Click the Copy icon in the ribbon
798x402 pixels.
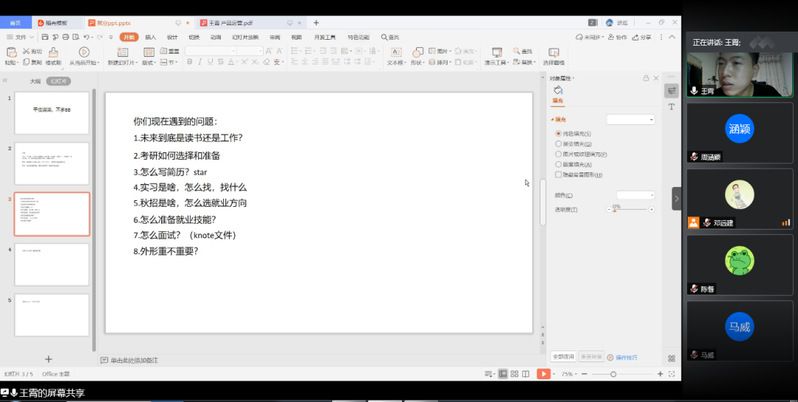pyautogui.click(x=26, y=62)
